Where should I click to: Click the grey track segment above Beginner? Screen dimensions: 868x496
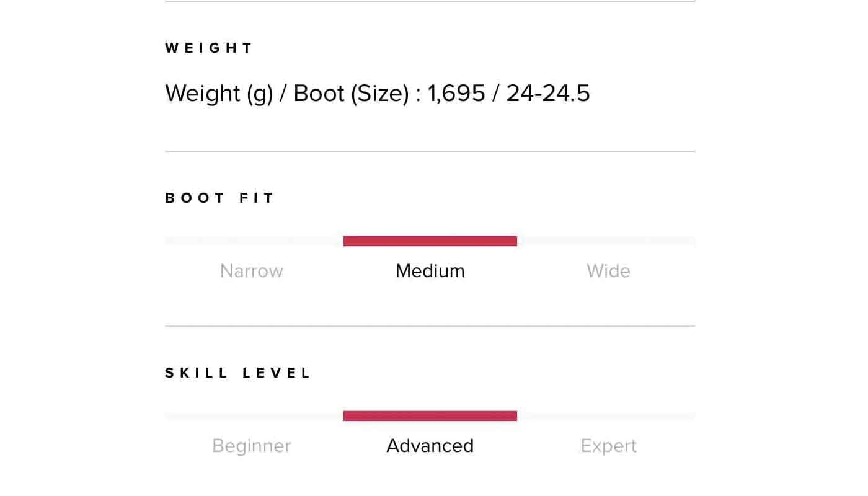coord(254,416)
